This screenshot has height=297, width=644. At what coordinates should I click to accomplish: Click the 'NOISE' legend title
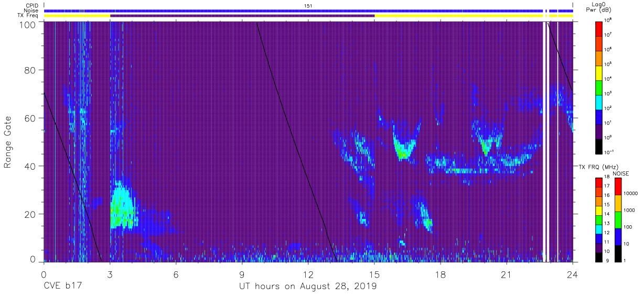620,173
